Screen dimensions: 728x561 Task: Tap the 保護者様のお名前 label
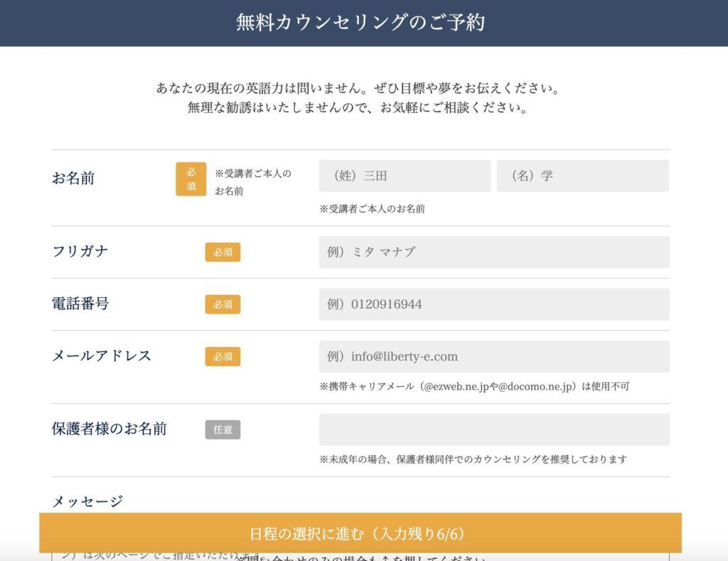point(109,429)
